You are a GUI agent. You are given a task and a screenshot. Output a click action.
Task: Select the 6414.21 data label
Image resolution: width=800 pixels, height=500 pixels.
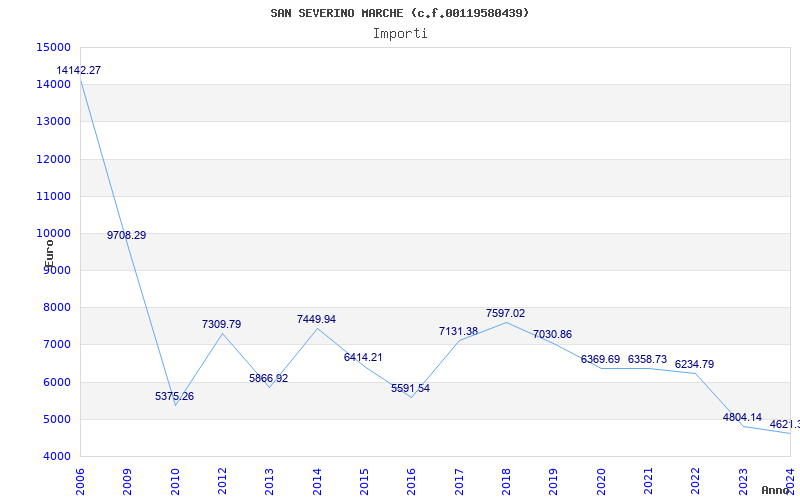pos(363,358)
